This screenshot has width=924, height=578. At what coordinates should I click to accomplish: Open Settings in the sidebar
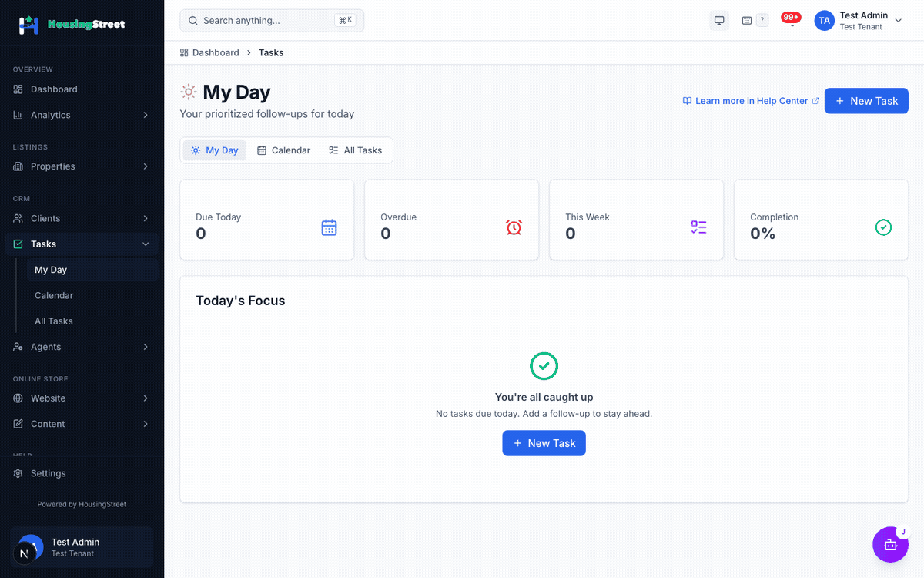point(82,473)
